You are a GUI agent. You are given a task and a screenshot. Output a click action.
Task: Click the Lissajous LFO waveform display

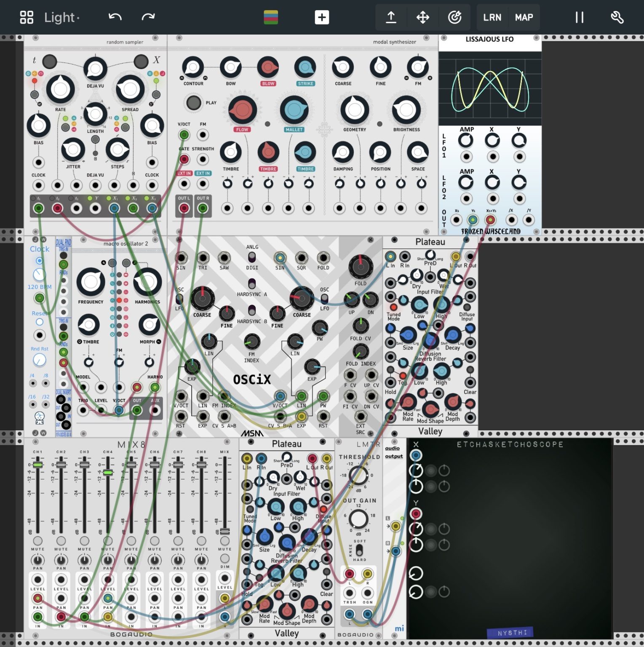click(x=490, y=88)
